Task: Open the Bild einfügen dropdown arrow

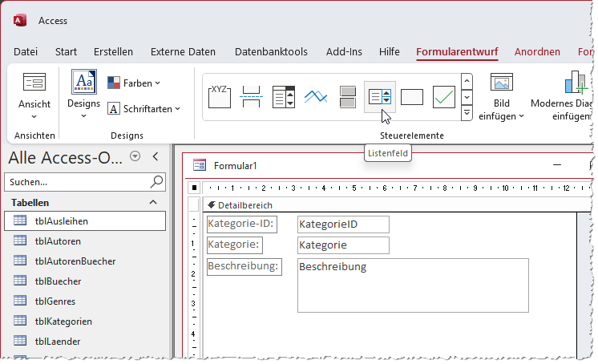Action: coord(521,116)
